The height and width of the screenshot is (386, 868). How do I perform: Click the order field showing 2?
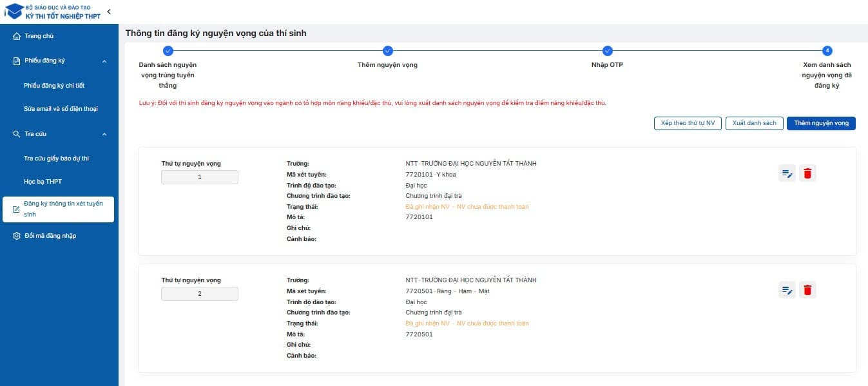point(200,294)
